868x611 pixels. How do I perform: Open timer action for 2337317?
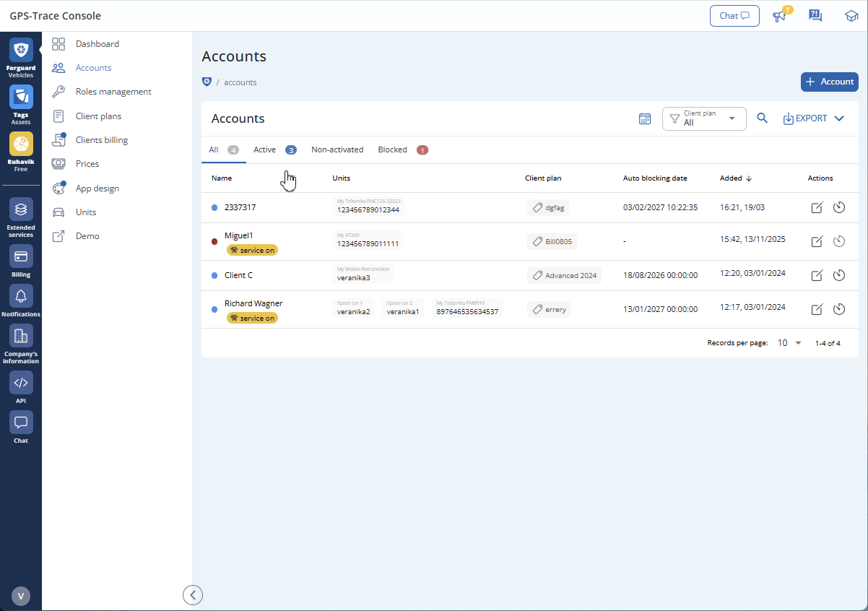point(838,208)
